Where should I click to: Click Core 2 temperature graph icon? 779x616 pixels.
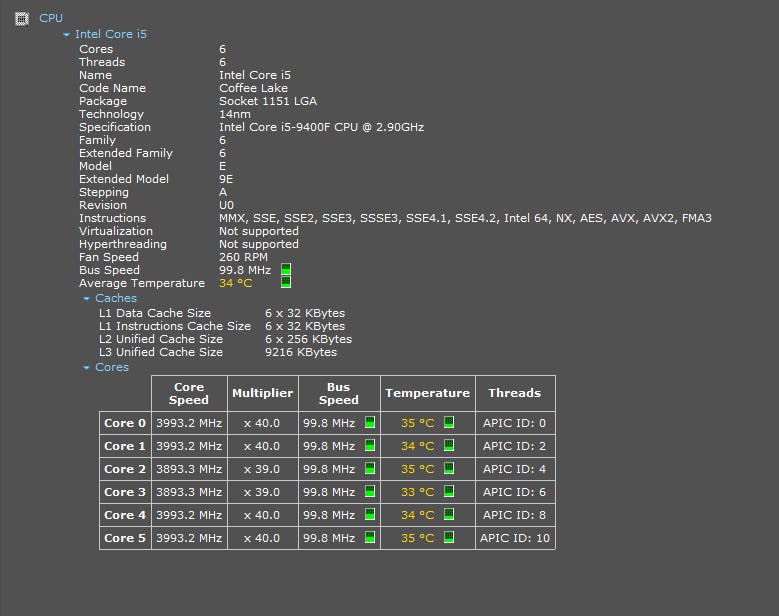[x=449, y=468]
